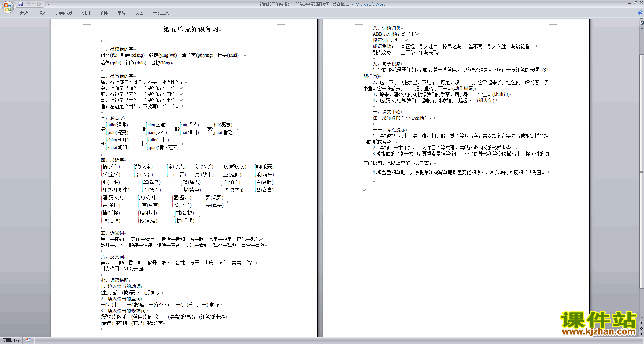Click the text piāo(漂浮)
644x344 pixels.
point(117,125)
